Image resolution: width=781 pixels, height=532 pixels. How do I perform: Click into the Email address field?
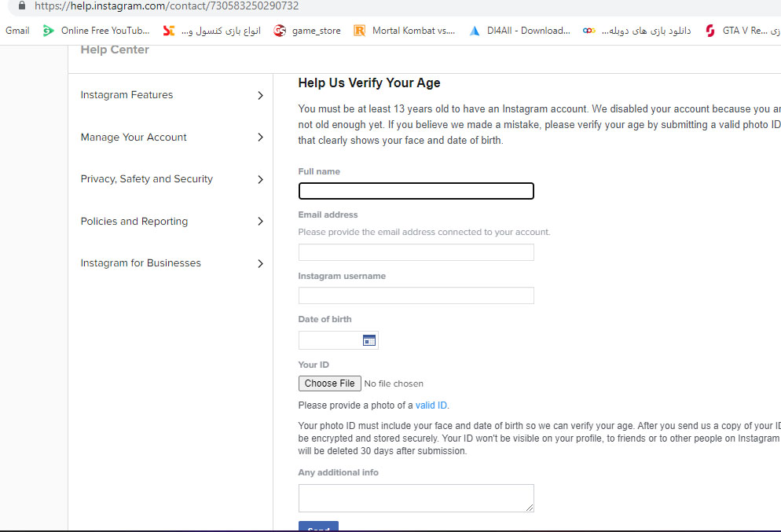coord(416,252)
